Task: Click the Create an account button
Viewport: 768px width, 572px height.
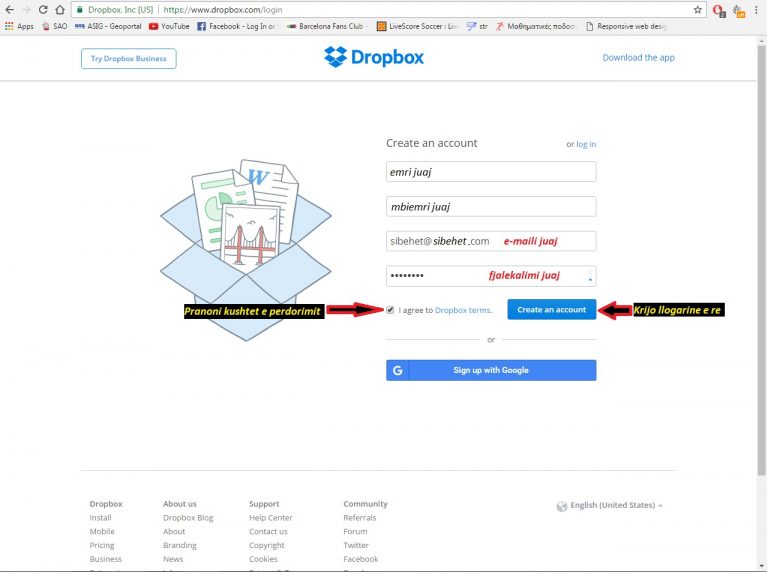Action: 552,310
